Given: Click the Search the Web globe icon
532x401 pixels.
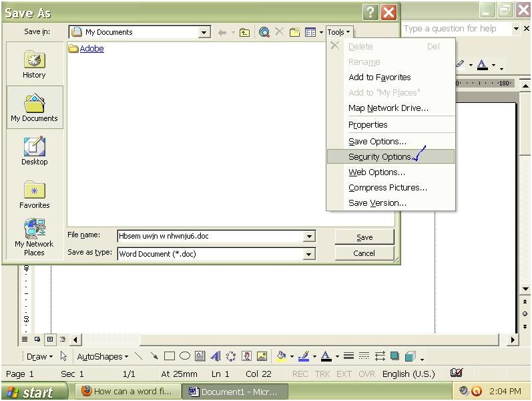Looking at the screenshot, I should point(264,32).
